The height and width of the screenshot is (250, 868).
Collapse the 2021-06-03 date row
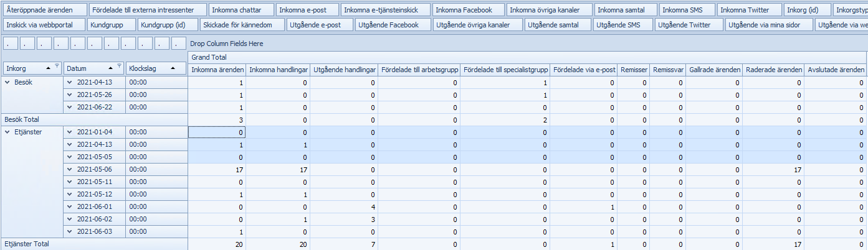coord(70,231)
